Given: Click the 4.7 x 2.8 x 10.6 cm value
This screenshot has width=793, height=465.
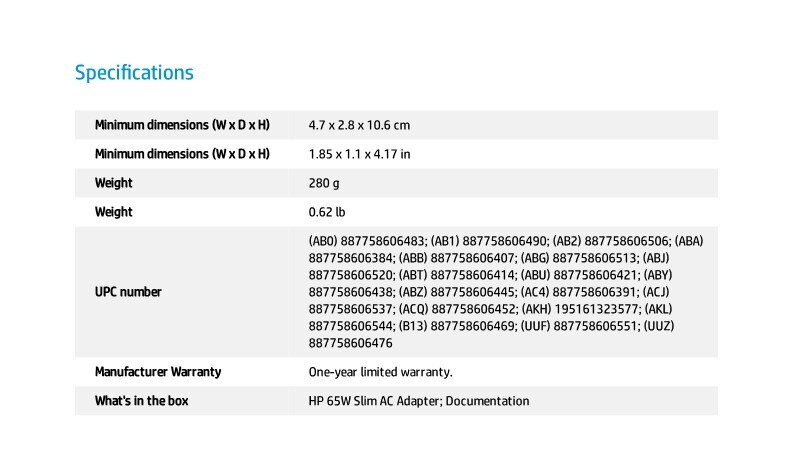Looking at the screenshot, I should 360,125.
